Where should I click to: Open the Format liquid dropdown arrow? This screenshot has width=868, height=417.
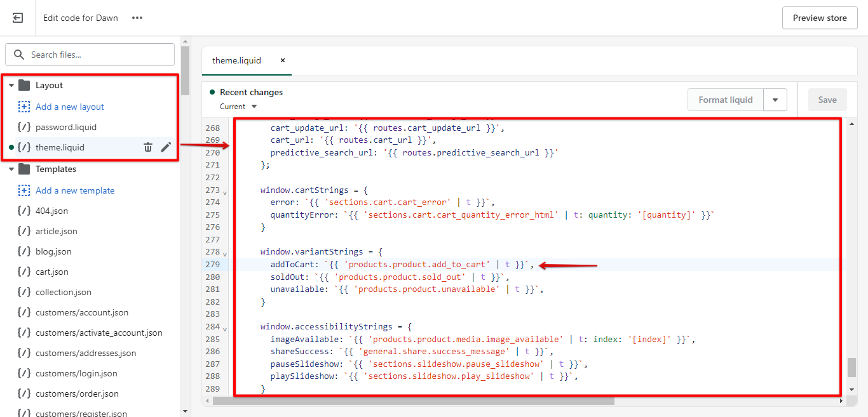click(775, 100)
